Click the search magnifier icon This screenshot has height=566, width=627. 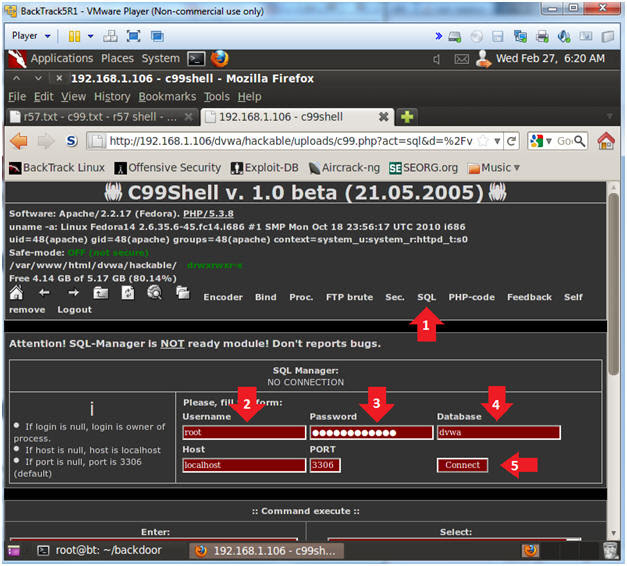click(579, 141)
